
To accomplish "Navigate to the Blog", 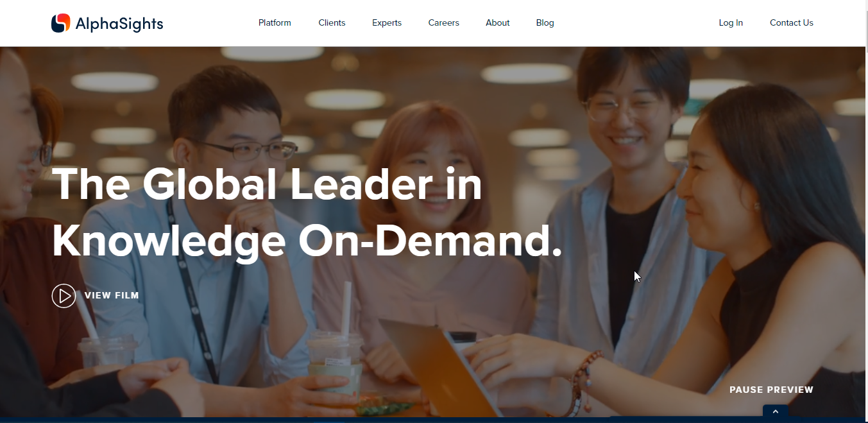I will point(545,22).
